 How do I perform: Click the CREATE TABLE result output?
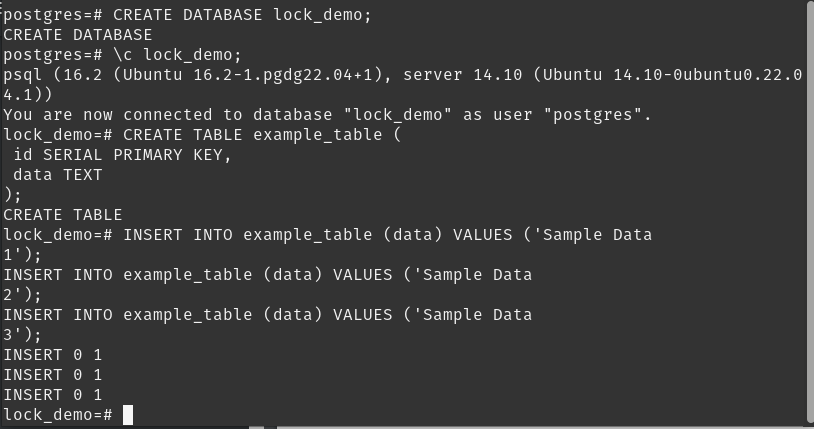63,215
